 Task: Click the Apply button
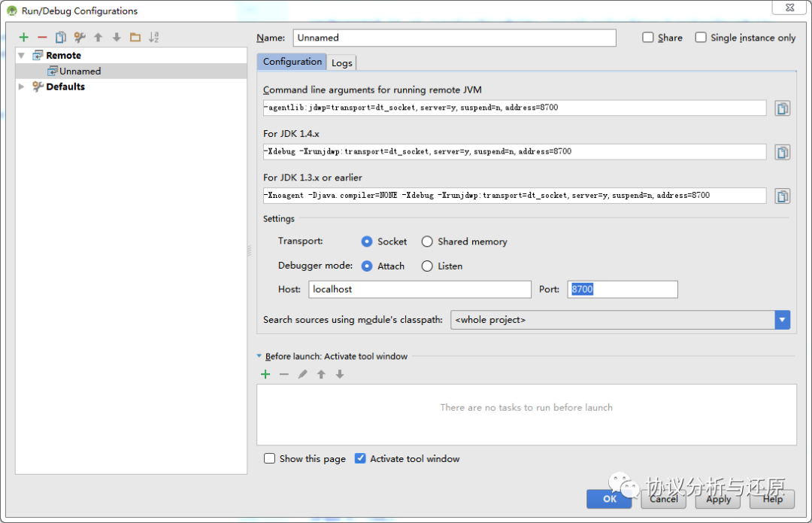(x=718, y=499)
